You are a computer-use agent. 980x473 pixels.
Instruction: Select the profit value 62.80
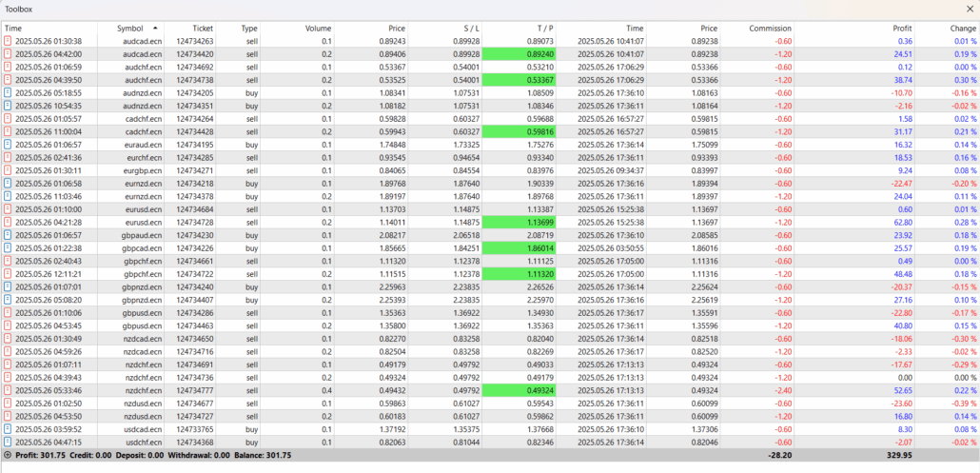click(903, 222)
